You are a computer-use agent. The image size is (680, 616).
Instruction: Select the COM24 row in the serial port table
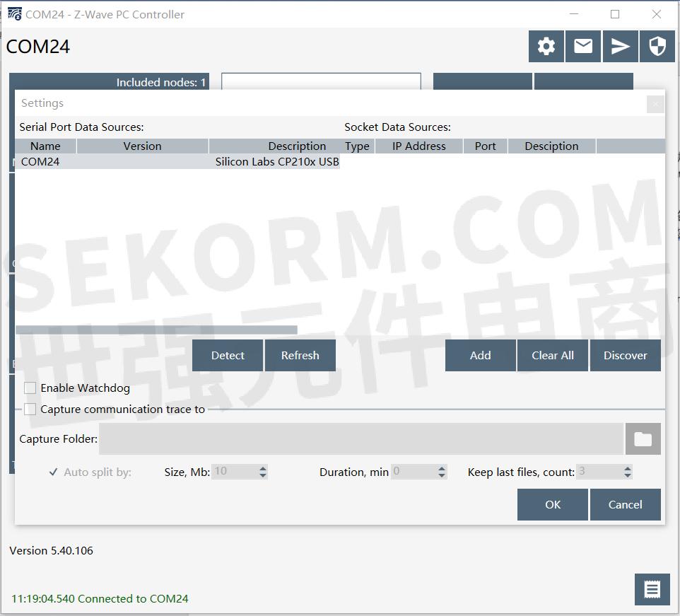(x=106, y=161)
